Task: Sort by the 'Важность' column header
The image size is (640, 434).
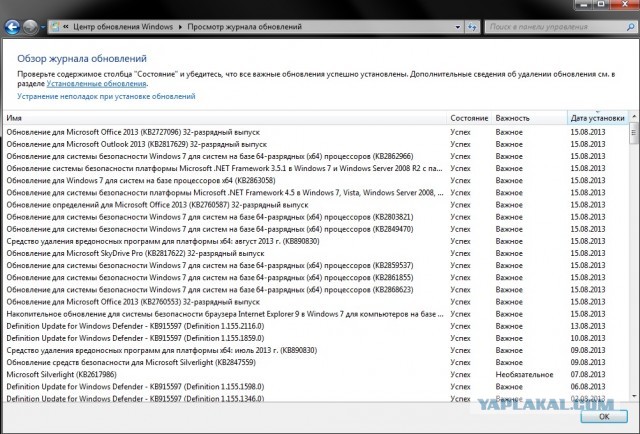Action: [529, 118]
